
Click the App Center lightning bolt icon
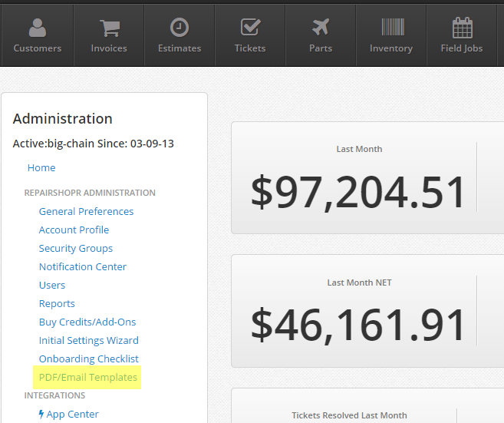coord(41,414)
